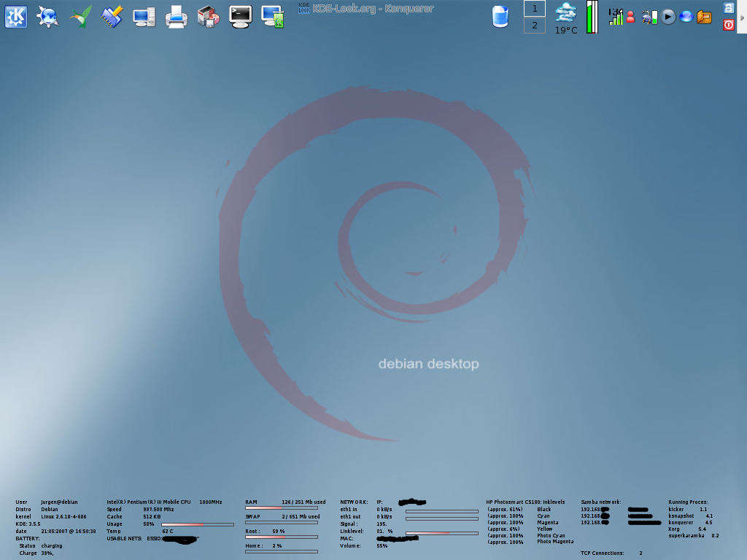Click the Intel Pentium III Mobile CPU text
This screenshot has height=560, width=747.
coord(149,502)
